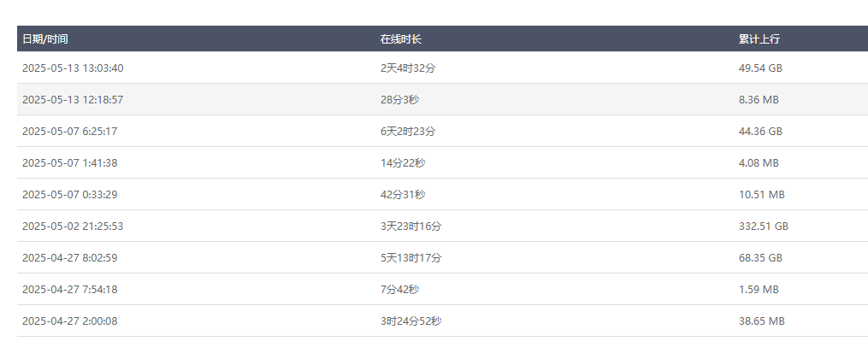Click the 2天4时32分 duration cell

click(x=408, y=68)
